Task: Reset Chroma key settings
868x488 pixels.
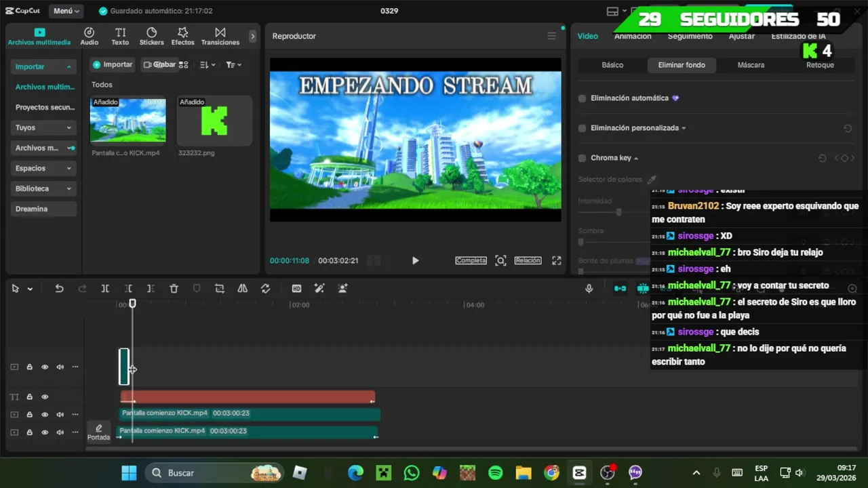Action: [x=822, y=158]
